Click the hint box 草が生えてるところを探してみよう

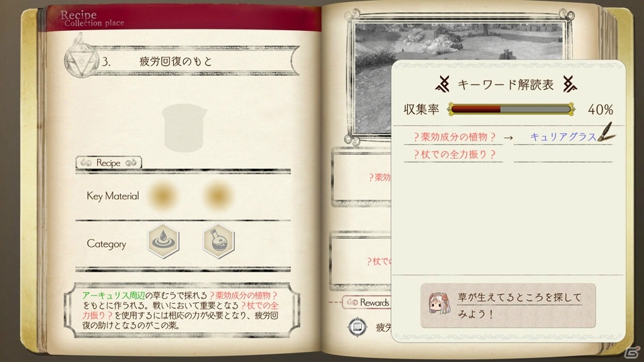[508, 305]
